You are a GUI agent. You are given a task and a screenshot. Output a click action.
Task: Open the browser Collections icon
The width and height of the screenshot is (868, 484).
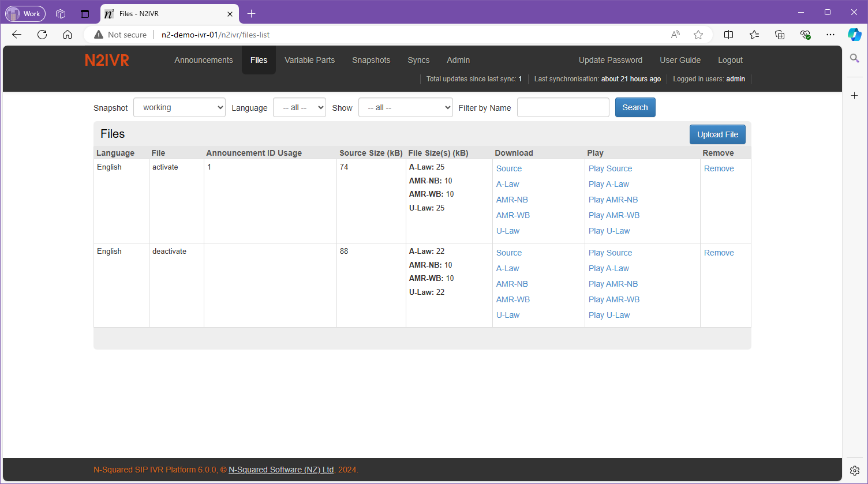[780, 35]
